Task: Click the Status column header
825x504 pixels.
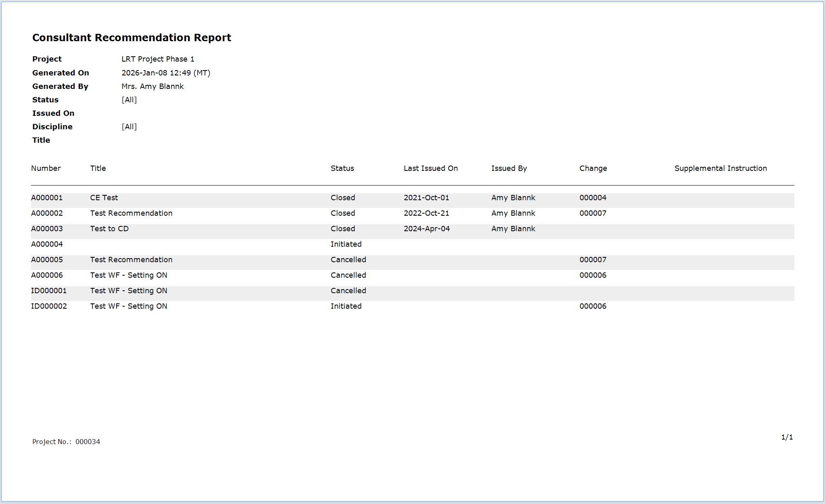Action: [x=343, y=168]
